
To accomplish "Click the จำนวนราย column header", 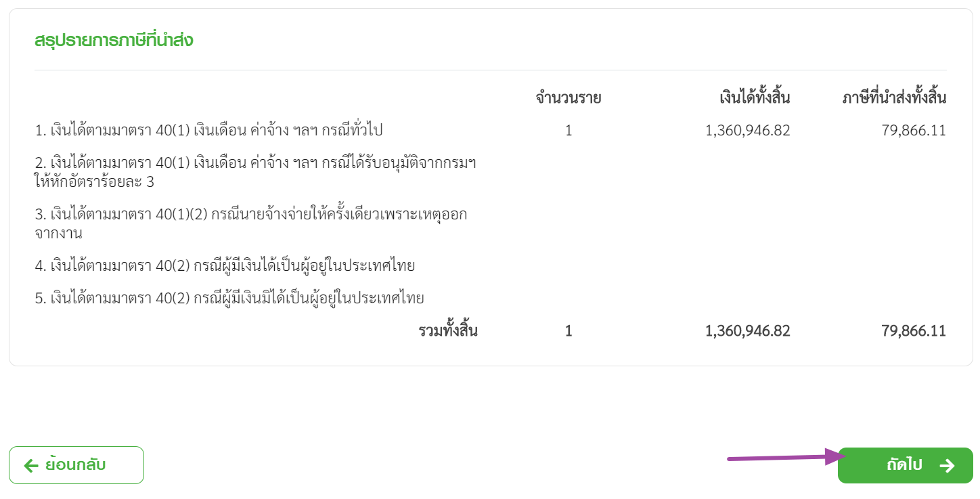I will [x=569, y=97].
